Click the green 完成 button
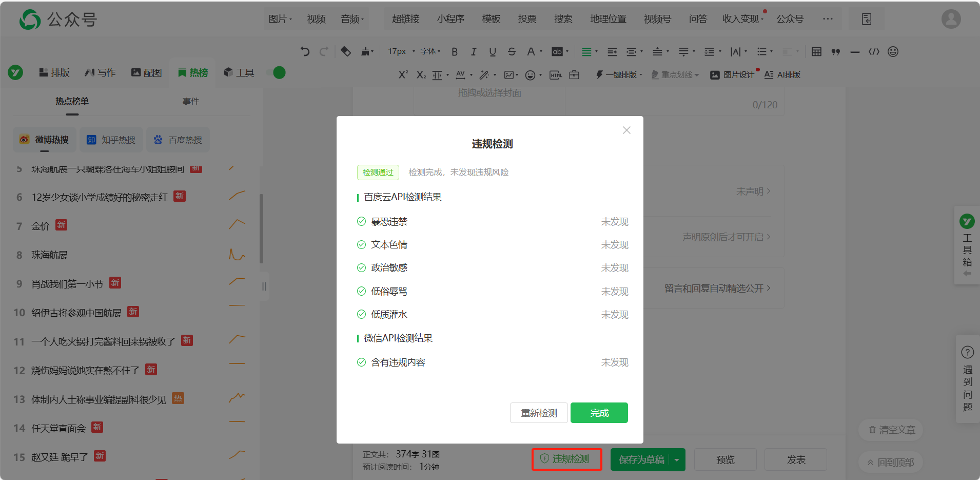The image size is (980, 480). pyautogui.click(x=599, y=413)
